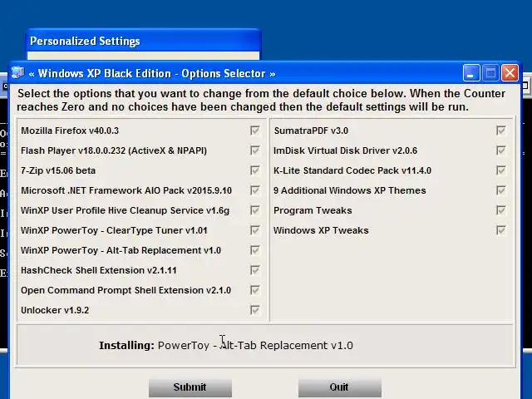Viewport: 532px width, 399px height.
Task: Click the 7-Zip v15.06 beta label
Action: point(58,170)
